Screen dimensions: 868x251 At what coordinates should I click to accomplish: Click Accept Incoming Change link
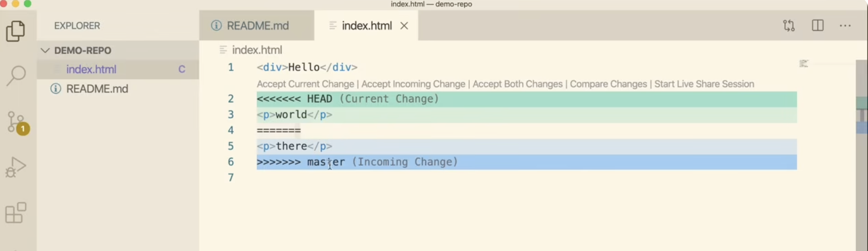(x=413, y=84)
